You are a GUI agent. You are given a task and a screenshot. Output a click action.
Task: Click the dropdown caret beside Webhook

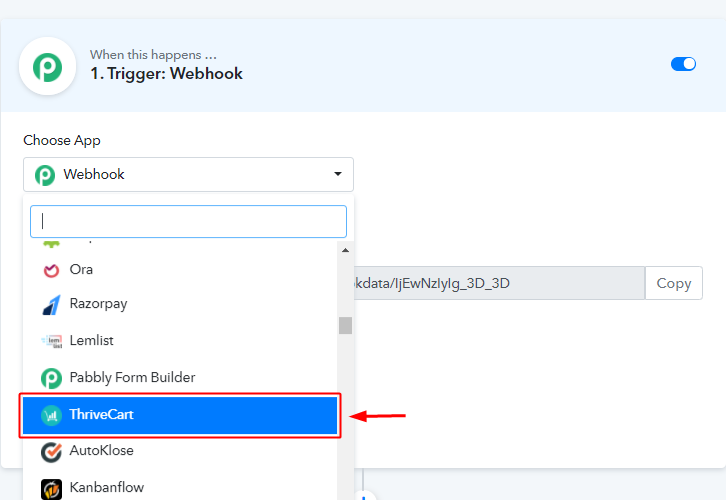tap(338, 174)
